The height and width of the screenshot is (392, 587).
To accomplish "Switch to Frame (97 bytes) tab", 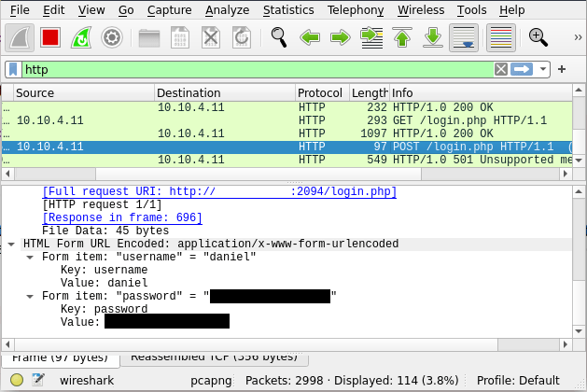I will point(60,359).
